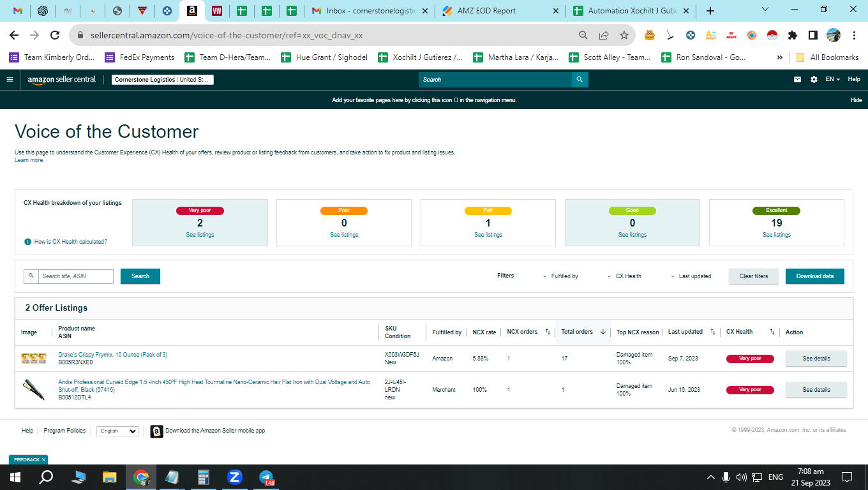This screenshot has height=490, width=868.
Task: Click the IP Alert extension icon
Action: [x=731, y=36]
